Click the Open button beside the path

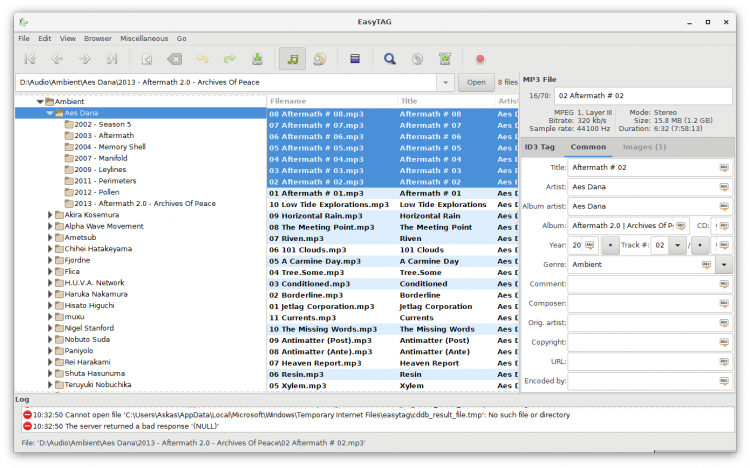point(476,82)
